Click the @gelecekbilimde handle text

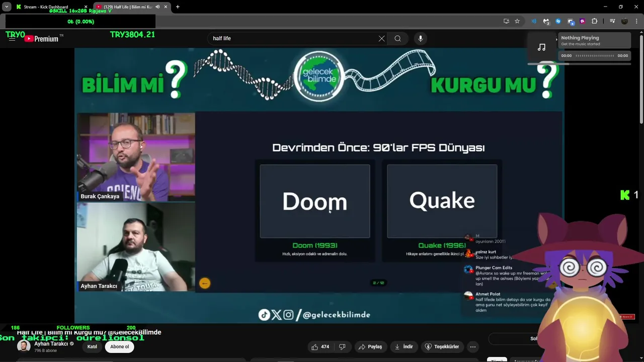(x=336, y=315)
